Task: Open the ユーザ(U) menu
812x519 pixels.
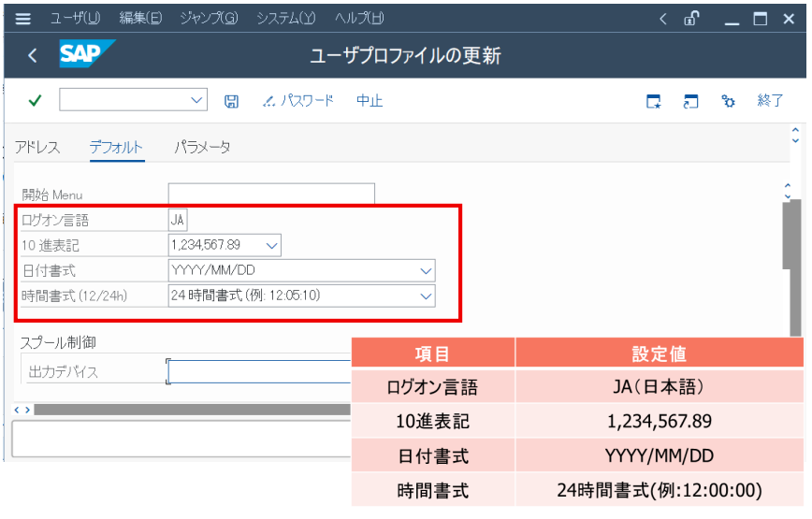Action: [75, 18]
